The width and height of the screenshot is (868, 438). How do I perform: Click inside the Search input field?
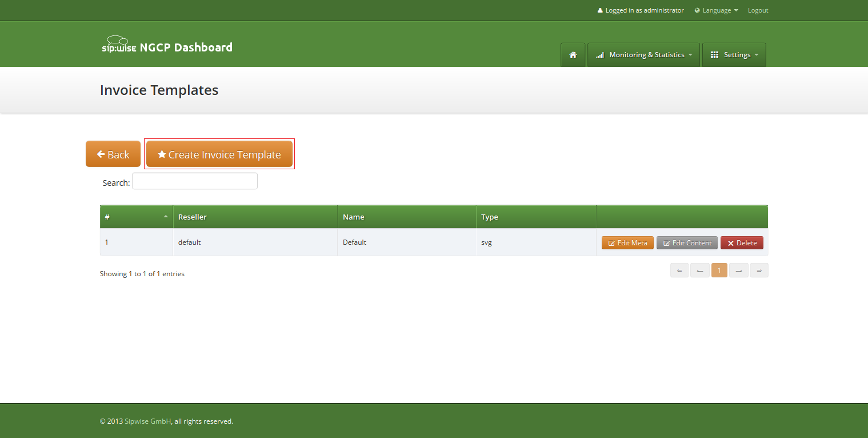click(194, 181)
